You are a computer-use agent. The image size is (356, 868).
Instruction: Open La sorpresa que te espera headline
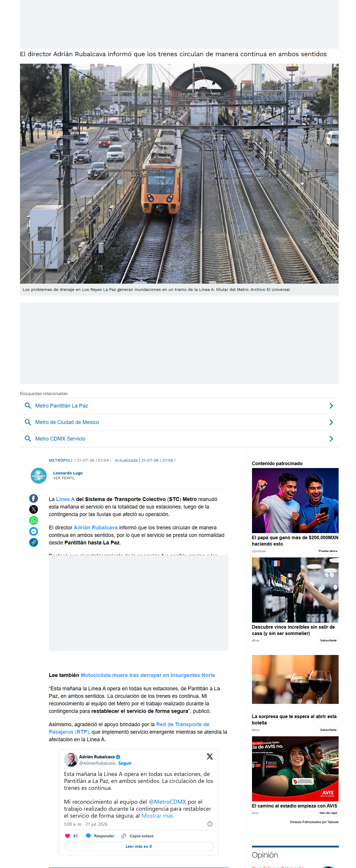pyautogui.click(x=294, y=720)
